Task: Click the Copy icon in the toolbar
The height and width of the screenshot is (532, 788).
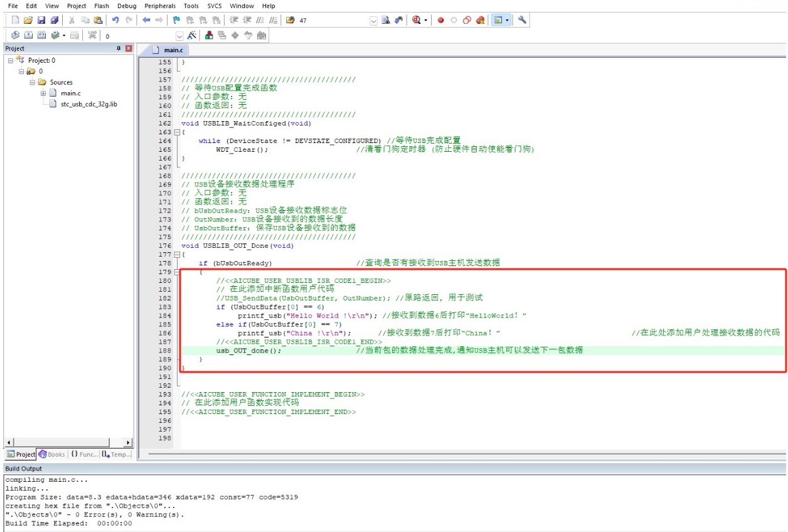Action: (85, 20)
